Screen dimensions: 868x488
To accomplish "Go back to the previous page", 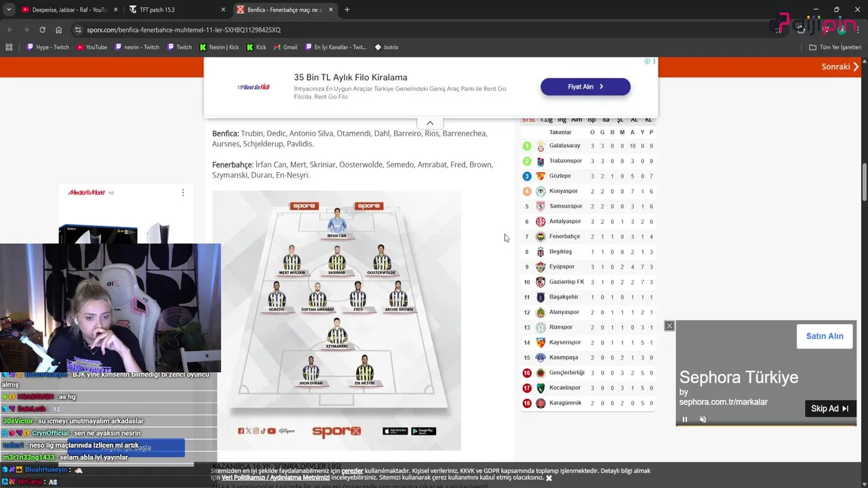I will coord(9,30).
